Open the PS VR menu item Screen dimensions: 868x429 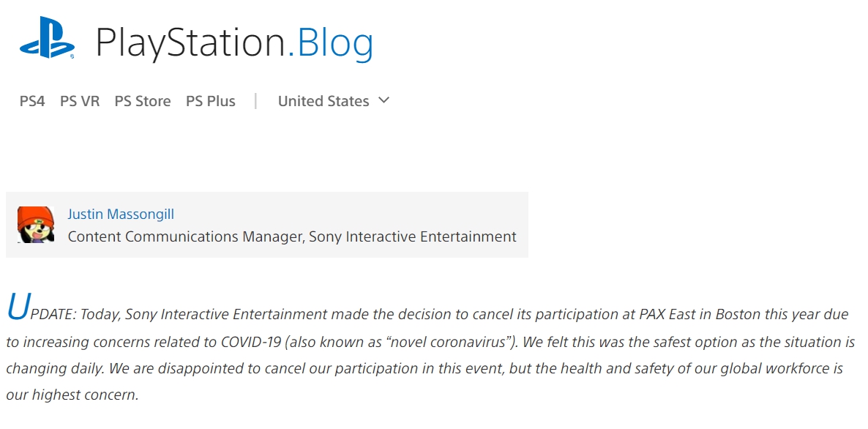pyautogui.click(x=80, y=101)
